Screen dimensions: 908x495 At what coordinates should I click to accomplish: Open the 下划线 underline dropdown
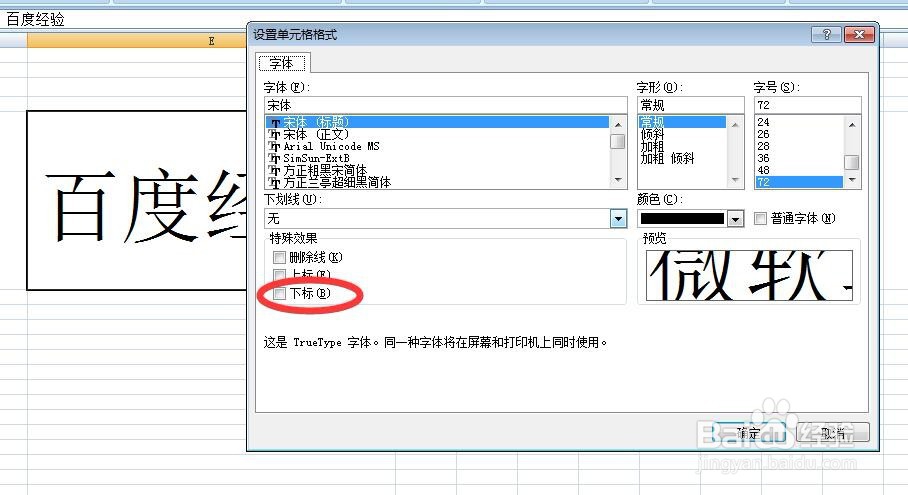click(x=618, y=219)
